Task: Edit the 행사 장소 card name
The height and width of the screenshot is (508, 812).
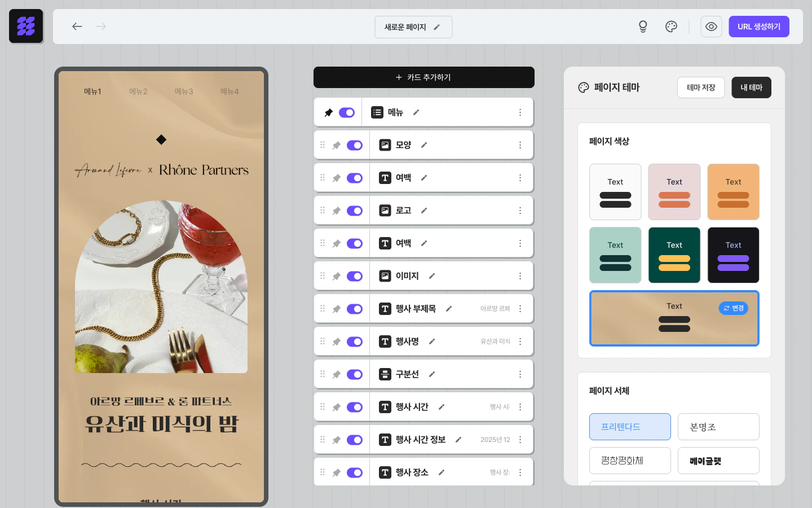Action: coord(442,472)
